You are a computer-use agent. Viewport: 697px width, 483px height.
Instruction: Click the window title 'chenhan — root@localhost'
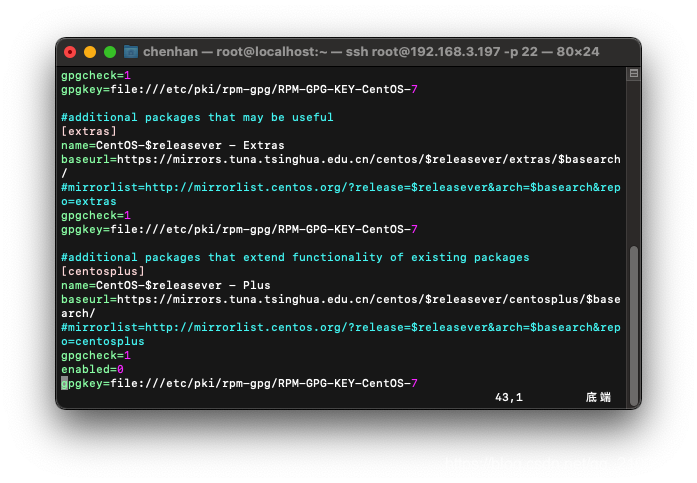371,52
